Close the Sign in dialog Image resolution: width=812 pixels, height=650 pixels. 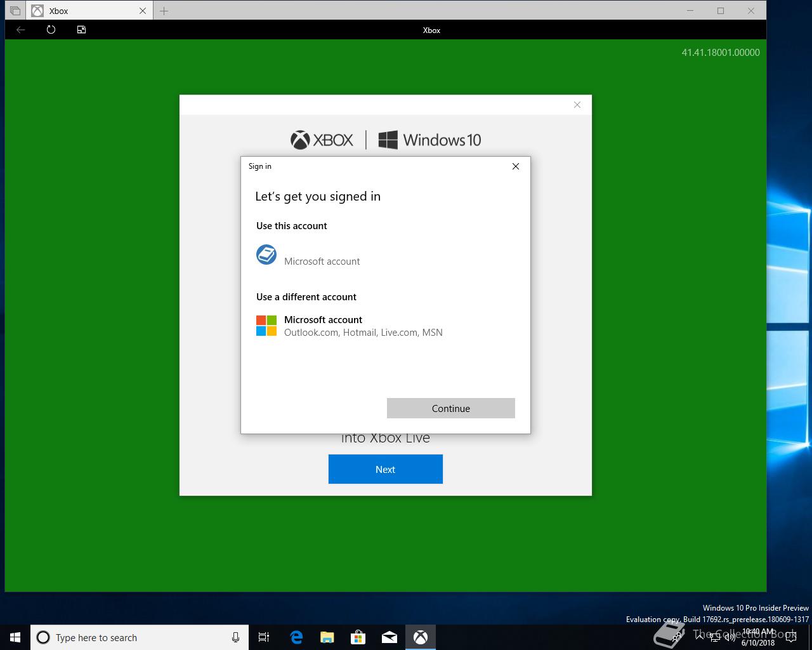516,166
